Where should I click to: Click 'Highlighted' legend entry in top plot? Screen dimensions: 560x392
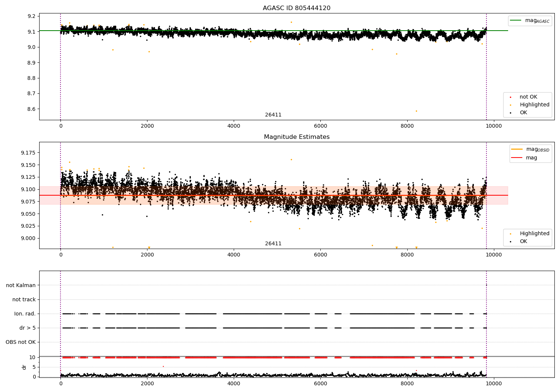(x=535, y=105)
